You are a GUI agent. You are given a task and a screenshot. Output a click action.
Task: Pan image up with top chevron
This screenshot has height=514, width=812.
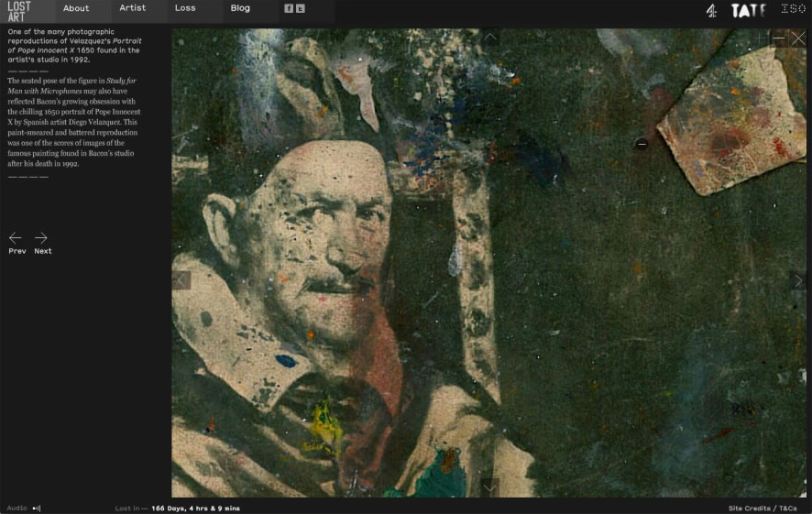490,38
